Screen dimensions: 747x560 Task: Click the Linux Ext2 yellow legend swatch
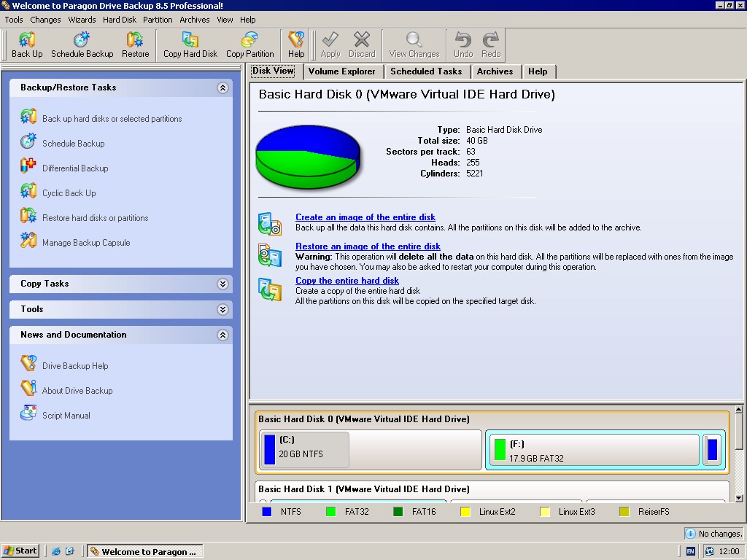[x=465, y=512]
